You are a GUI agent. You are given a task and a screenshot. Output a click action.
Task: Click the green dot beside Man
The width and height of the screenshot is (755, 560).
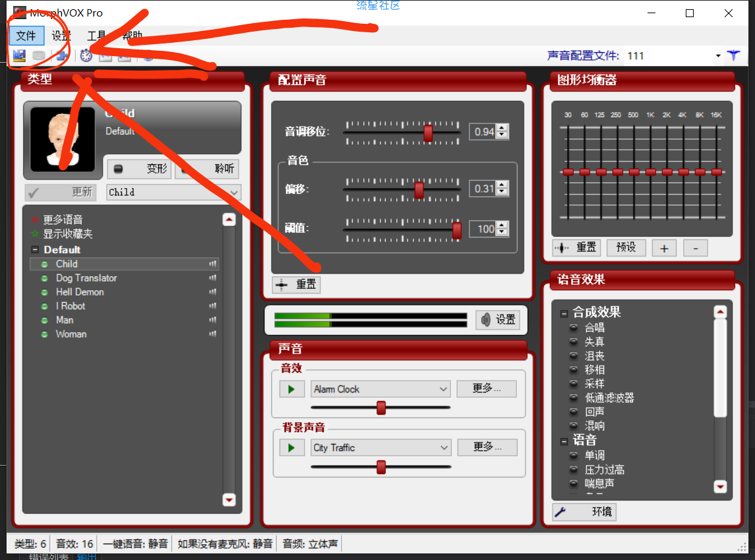click(x=45, y=320)
